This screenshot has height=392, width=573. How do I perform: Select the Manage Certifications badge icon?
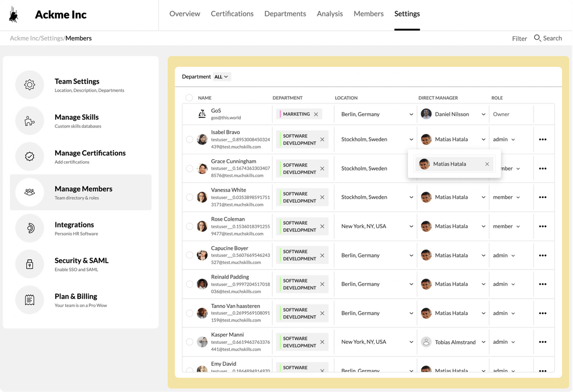coord(30,156)
